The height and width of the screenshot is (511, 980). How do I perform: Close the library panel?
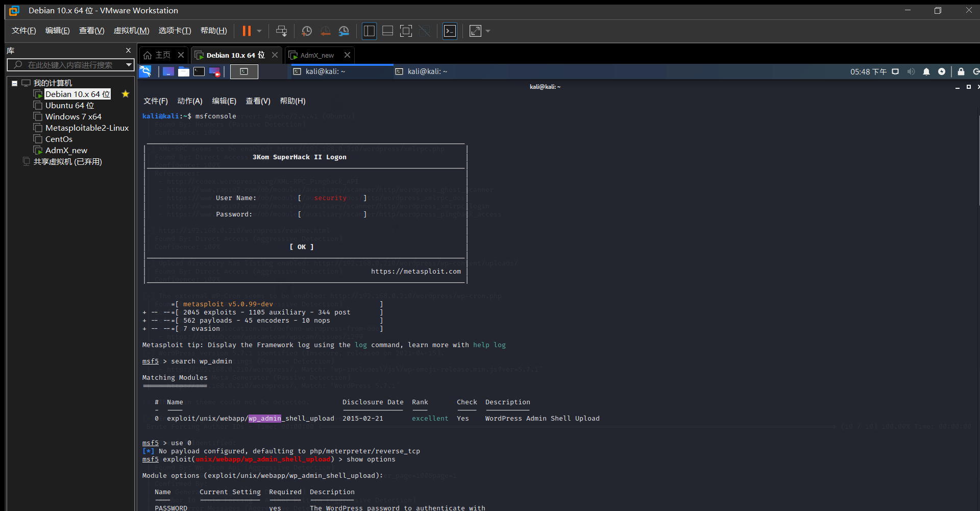click(128, 51)
